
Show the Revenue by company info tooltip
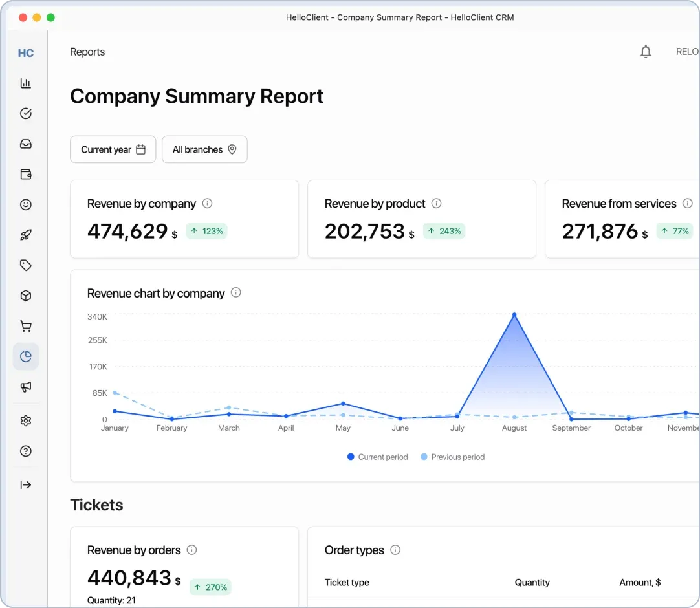[208, 203]
